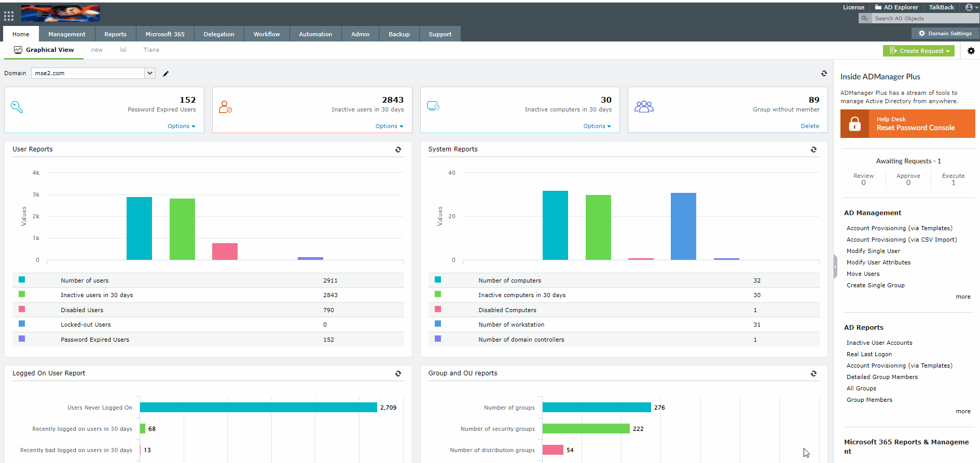Click the Users Never Logged On bar
Image resolution: width=980 pixels, height=463 pixels.
(258, 408)
